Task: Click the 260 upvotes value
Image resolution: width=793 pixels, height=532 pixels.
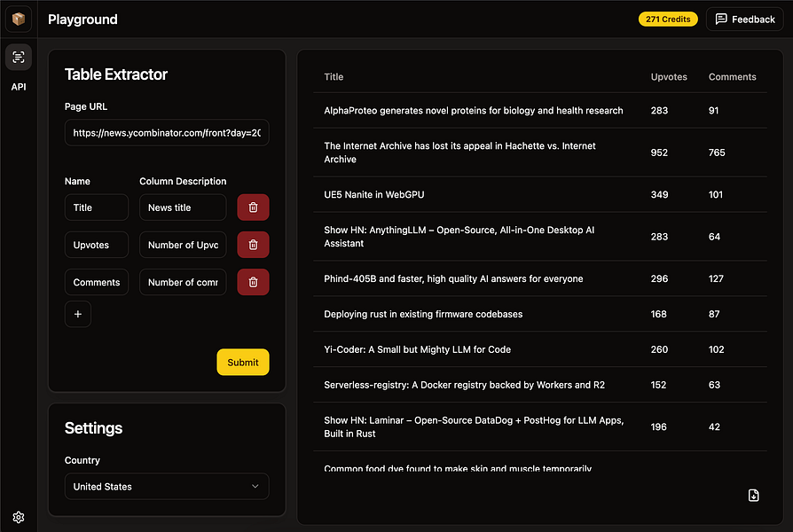Action: 659,349
